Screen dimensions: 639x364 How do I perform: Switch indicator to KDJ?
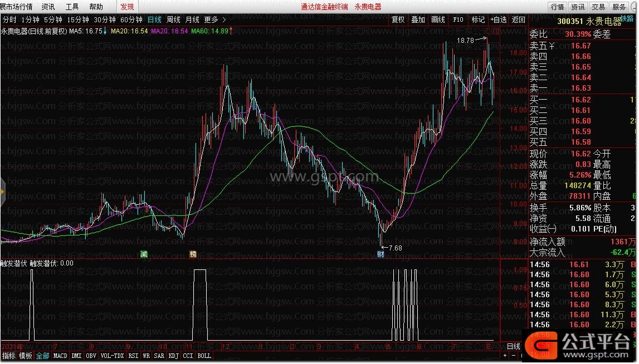[174, 356]
